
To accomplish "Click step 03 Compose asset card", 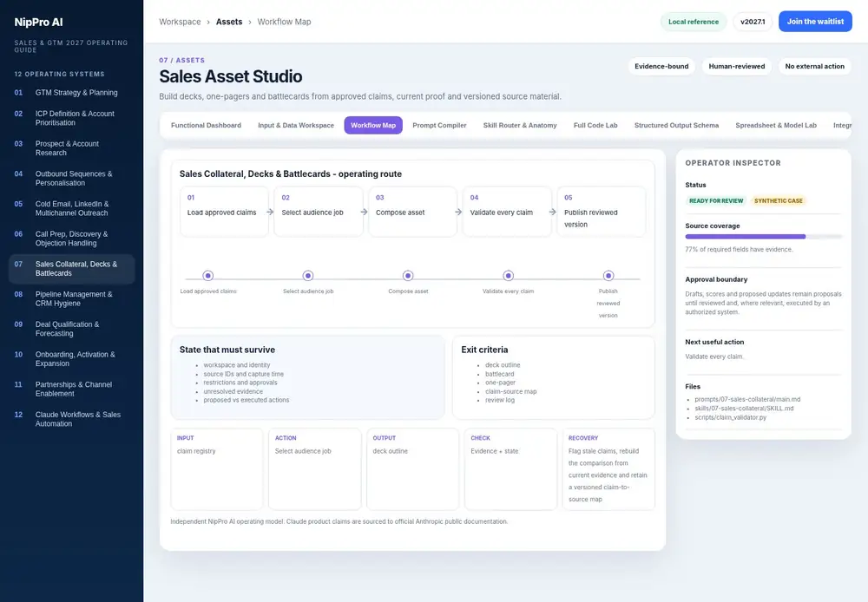I will pos(413,212).
